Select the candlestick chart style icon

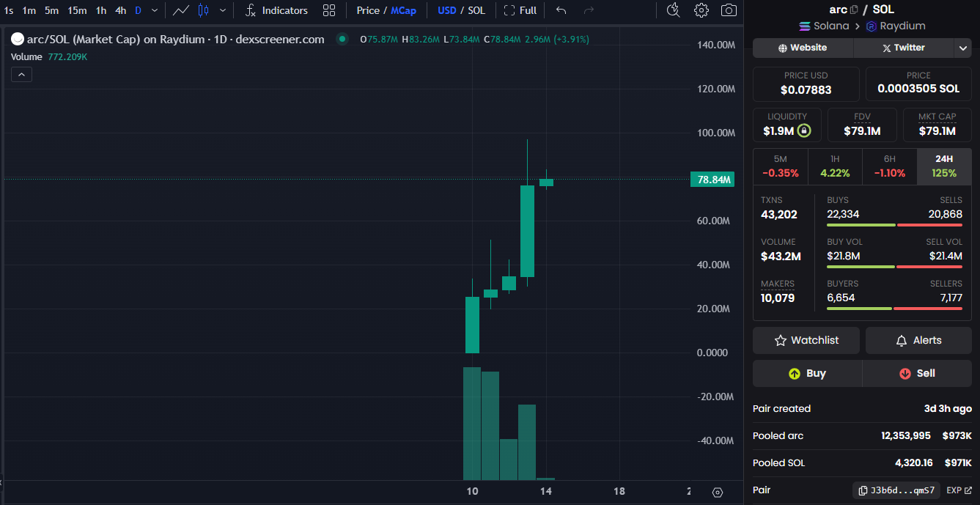coord(204,10)
